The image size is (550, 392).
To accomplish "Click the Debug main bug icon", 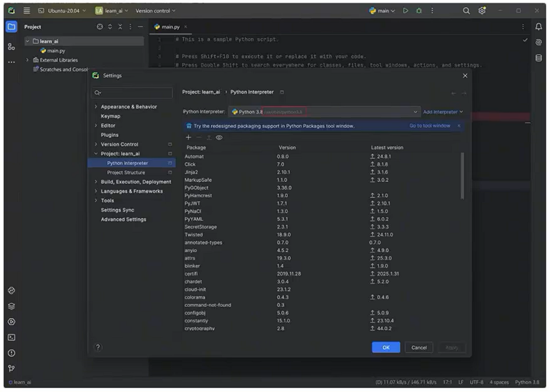I will (419, 10).
